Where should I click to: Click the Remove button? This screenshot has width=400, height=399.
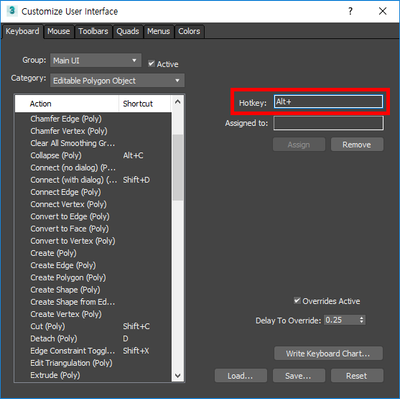coord(357,145)
